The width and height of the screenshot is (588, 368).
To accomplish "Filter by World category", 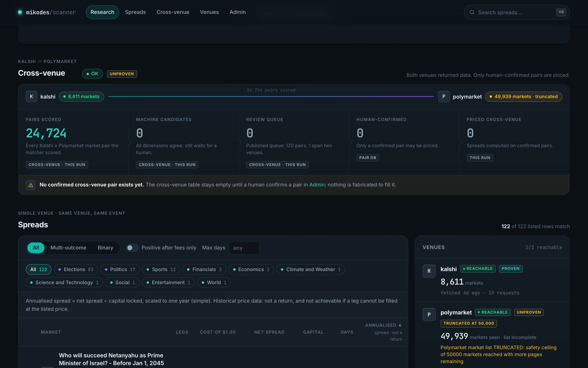I will tap(214, 282).
